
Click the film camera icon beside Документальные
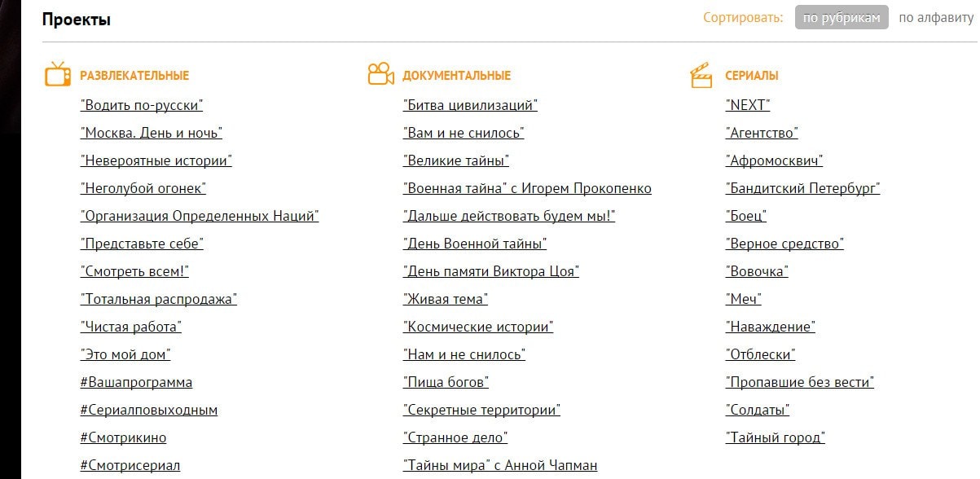pos(380,74)
